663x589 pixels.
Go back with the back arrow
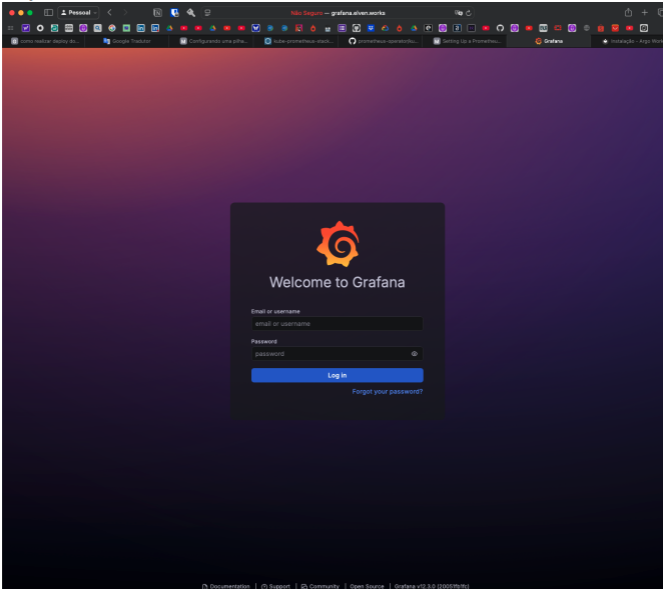tap(110, 12)
